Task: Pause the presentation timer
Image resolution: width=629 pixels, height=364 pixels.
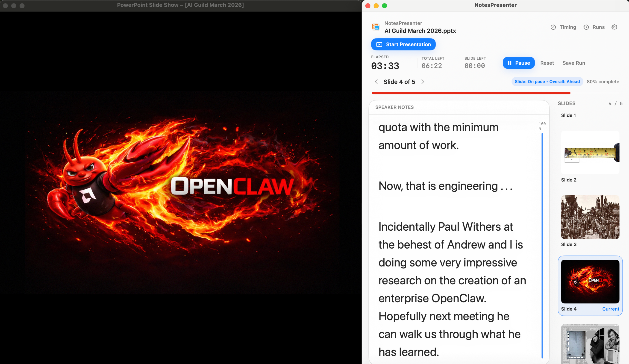Action: tap(519, 63)
